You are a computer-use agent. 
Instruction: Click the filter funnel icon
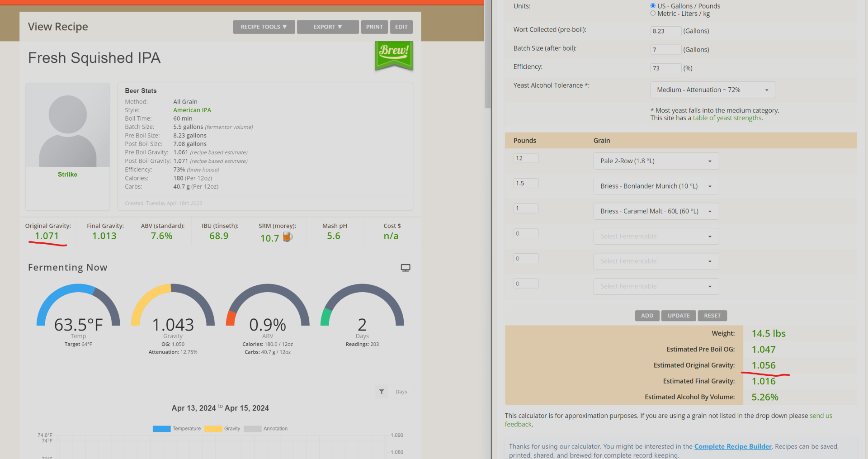click(382, 392)
